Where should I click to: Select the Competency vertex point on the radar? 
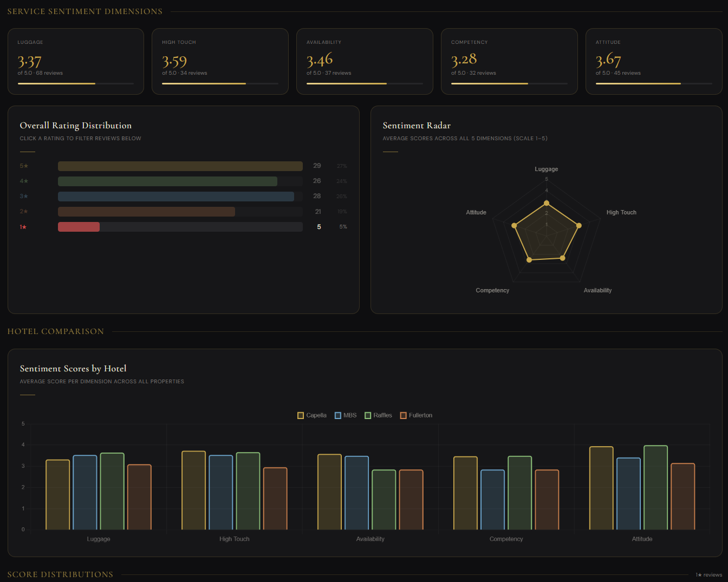coord(529,259)
